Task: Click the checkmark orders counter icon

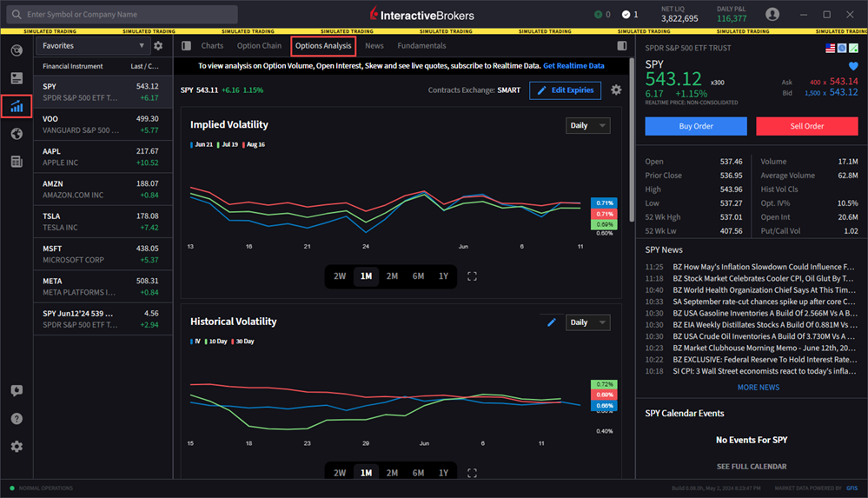Action: (626, 15)
